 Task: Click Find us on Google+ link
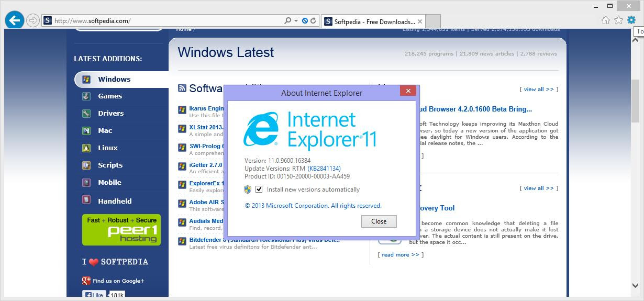click(x=118, y=281)
